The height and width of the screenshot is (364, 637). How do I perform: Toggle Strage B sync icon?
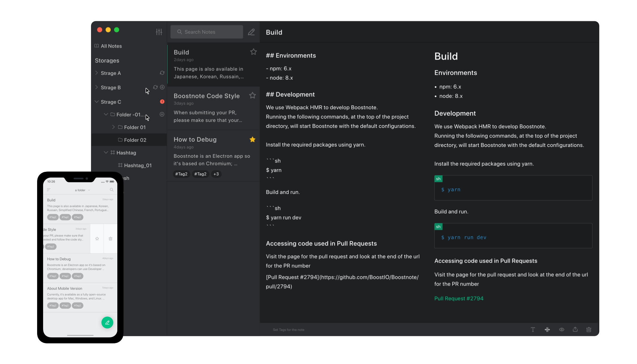tap(155, 87)
